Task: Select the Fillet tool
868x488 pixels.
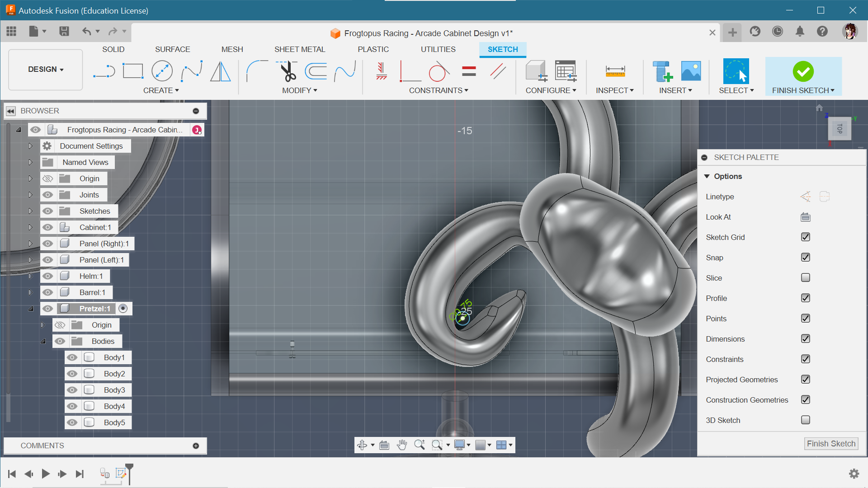Action: pyautogui.click(x=257, y=71)
